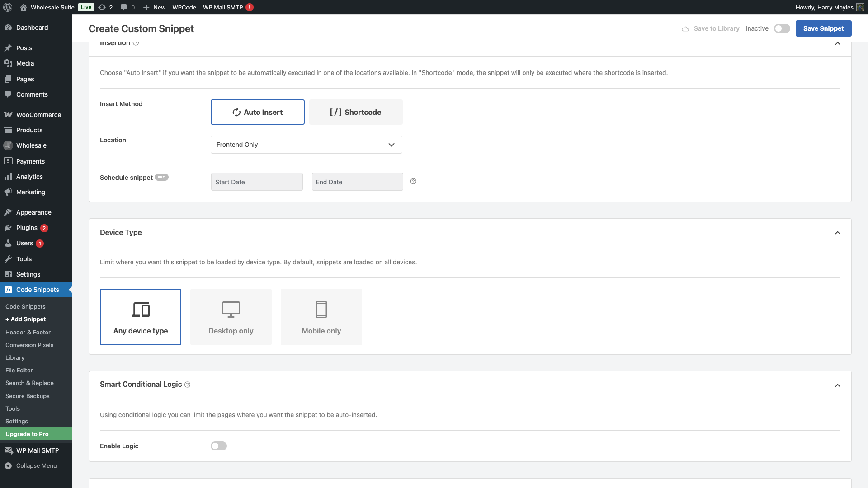The image size is (868, 488).
Task: Open WP Mail SMTP from the admin bar
Action: pos(223,7)
